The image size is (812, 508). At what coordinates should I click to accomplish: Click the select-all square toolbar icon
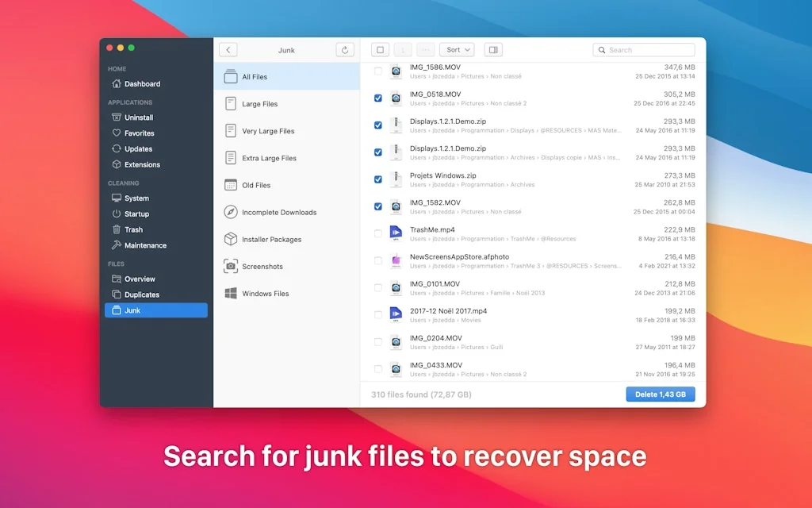(x=381, y=50)
